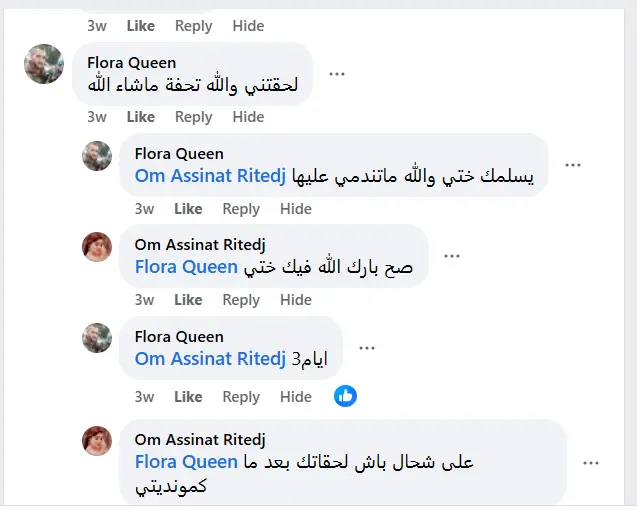The height and width of the screenshot is (511, 637).
Task: Open 'Om Assinat Ritedj' mention in 'يسلمك ختي' reply
Action: tap(210, 177)
